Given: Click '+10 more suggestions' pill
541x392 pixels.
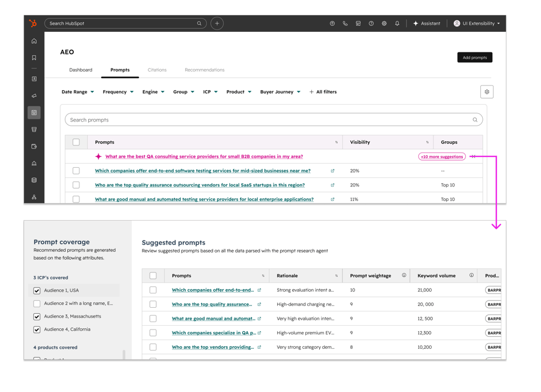Looking at the screenshot, I should [x=442, y=157].
